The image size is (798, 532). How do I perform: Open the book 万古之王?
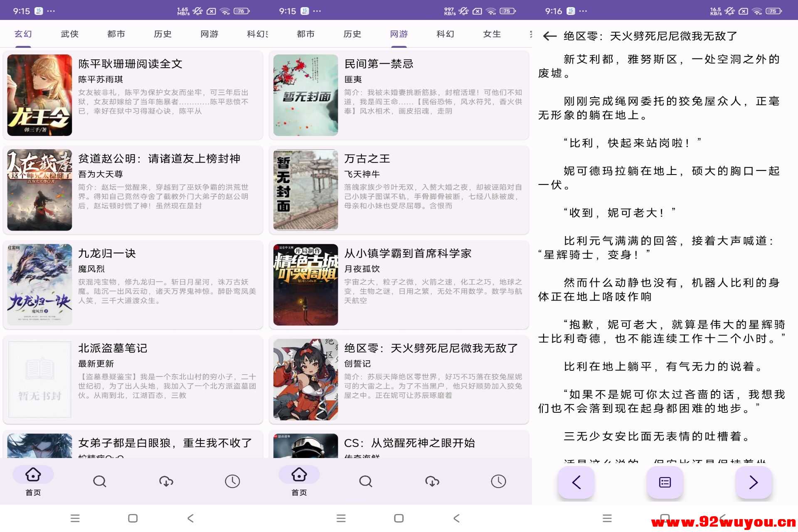367,159
